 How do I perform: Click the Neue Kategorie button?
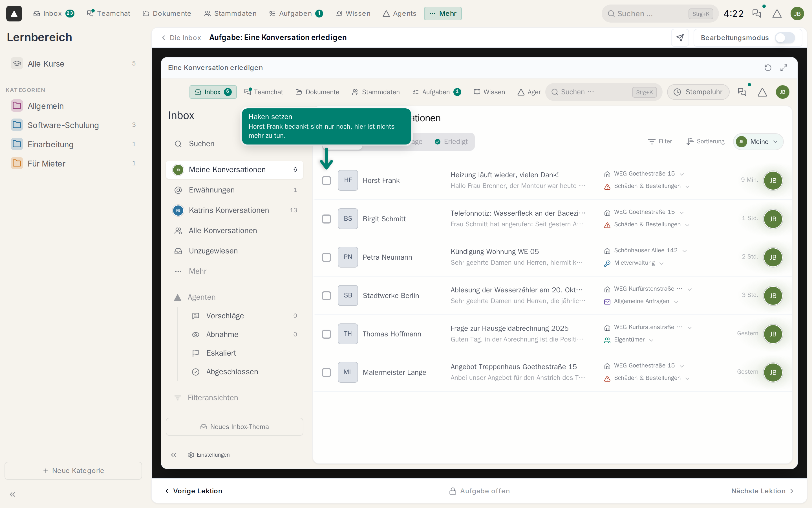[73, 470]
